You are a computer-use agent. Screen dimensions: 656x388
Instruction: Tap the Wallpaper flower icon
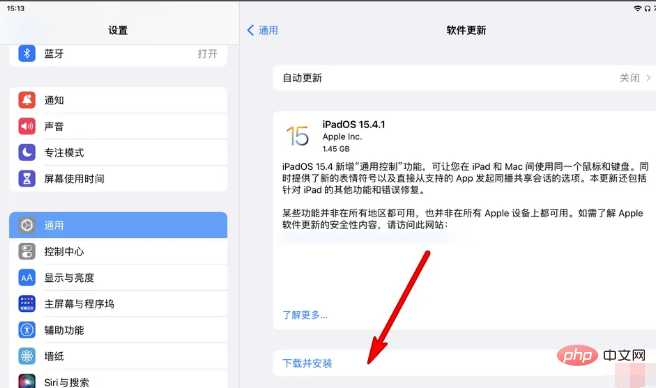pyautogui.click(x=27, y=356)
